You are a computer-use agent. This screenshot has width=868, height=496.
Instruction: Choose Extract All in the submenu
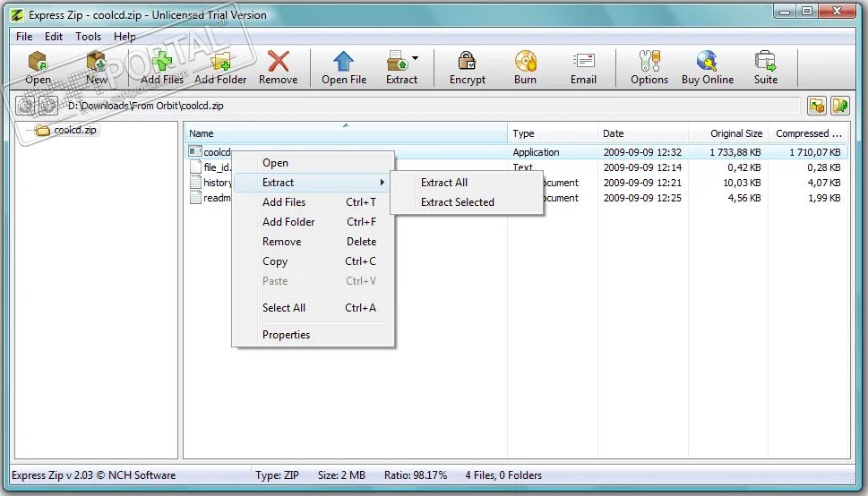[x=444, y=182]
